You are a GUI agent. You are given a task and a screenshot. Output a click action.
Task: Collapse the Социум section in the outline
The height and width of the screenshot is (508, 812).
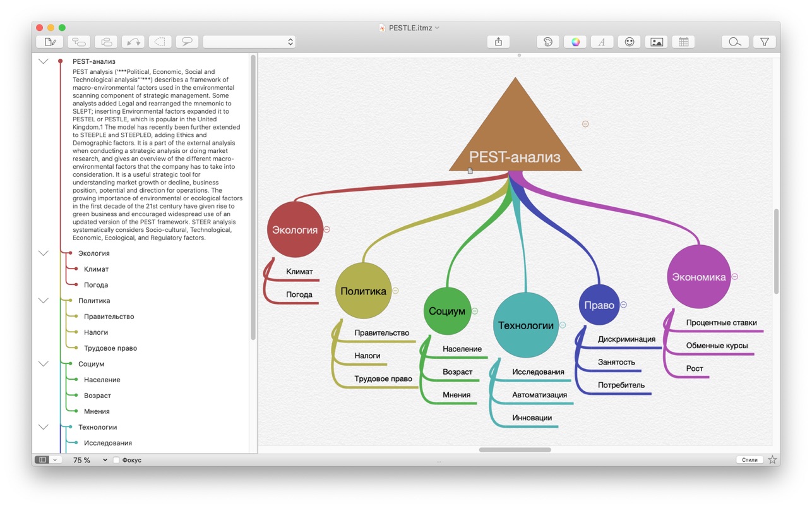(x=44, y=364)
